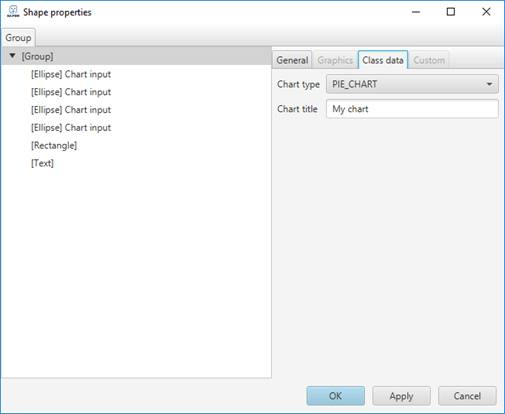Select the PIE_CHART combo box
Image resolution: width=505 pixels, height=414 pixels.
point(412,84)
